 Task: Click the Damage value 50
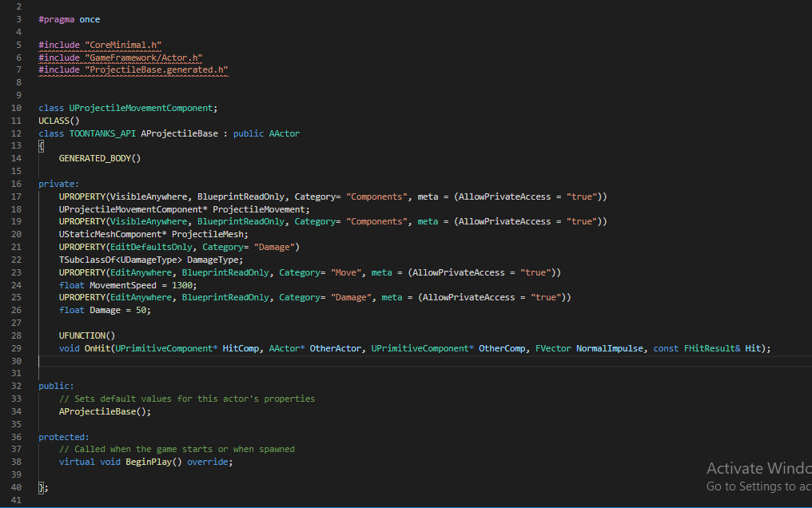point(141,310)
